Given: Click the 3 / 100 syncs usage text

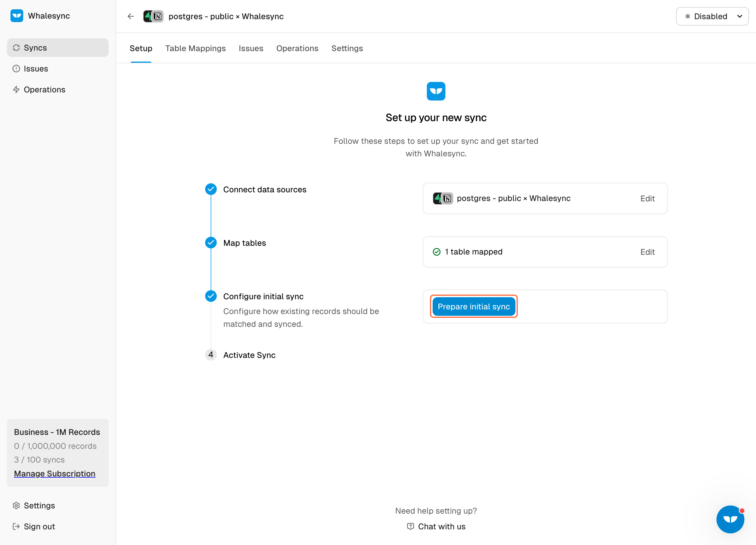Looking at the screenshot, I should point(39,460).
